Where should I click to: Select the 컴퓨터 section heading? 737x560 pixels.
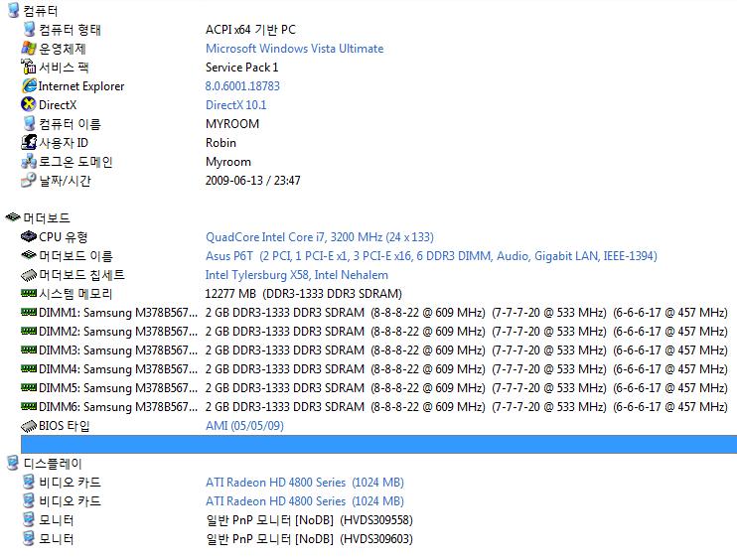pos(41,11)
